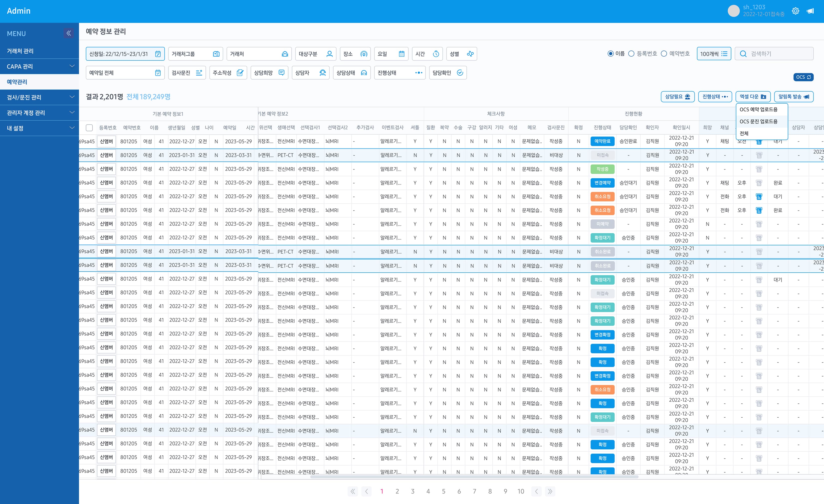The width and height of the screenshot is (824, 504).
Task: Open settings gear in the header
Action: pyautogui.click(x=795, y=11)
